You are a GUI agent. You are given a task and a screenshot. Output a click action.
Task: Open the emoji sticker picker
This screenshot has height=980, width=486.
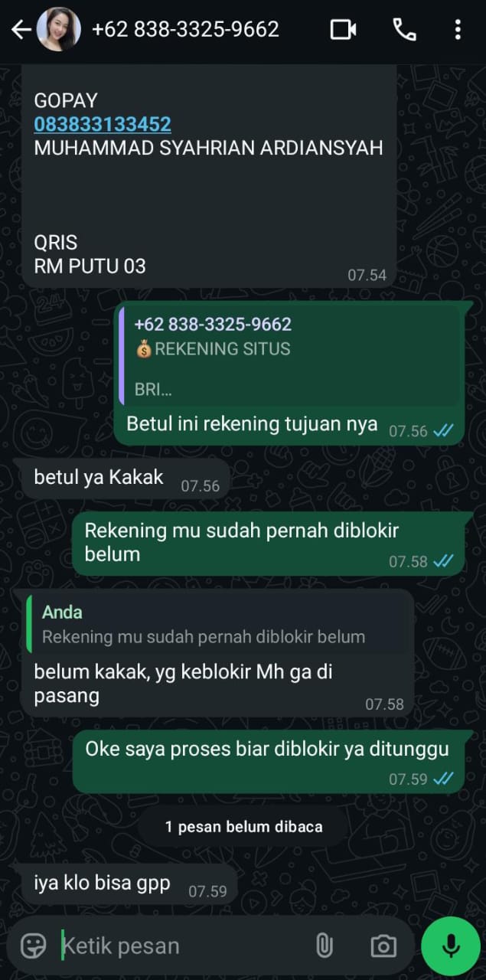click(x=33, y=946)
